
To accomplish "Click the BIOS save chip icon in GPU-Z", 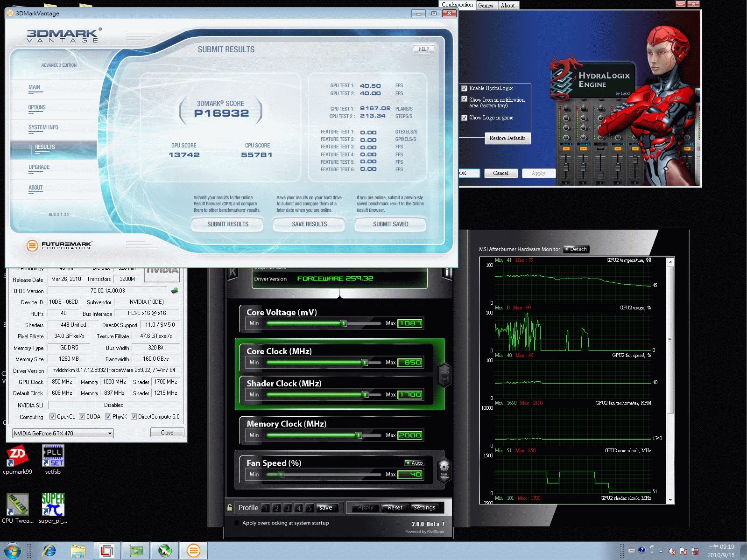I will [x=175, y=291].
